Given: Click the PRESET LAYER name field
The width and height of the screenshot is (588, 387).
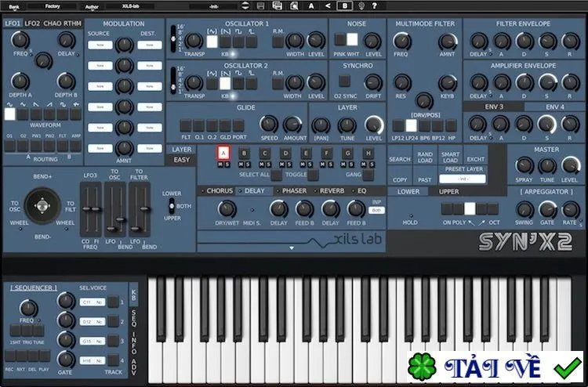Looking at the screenshot, I should 463,179.
